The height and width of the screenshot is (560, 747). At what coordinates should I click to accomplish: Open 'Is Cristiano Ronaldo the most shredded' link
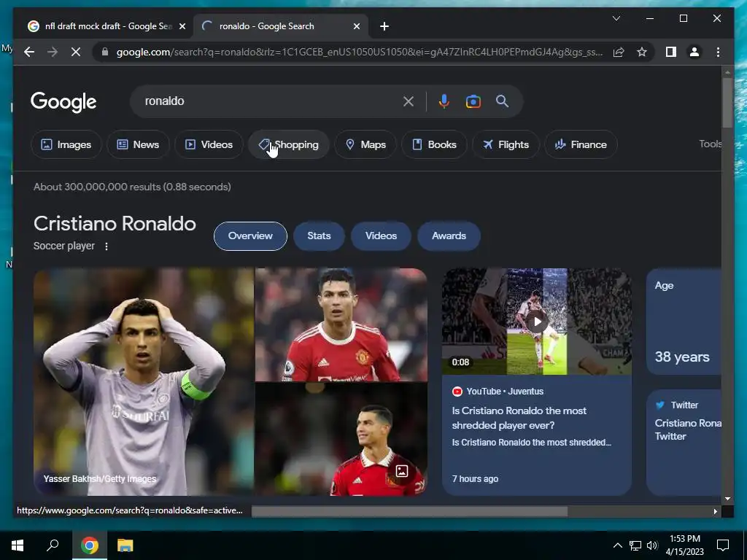pos(519,418)
